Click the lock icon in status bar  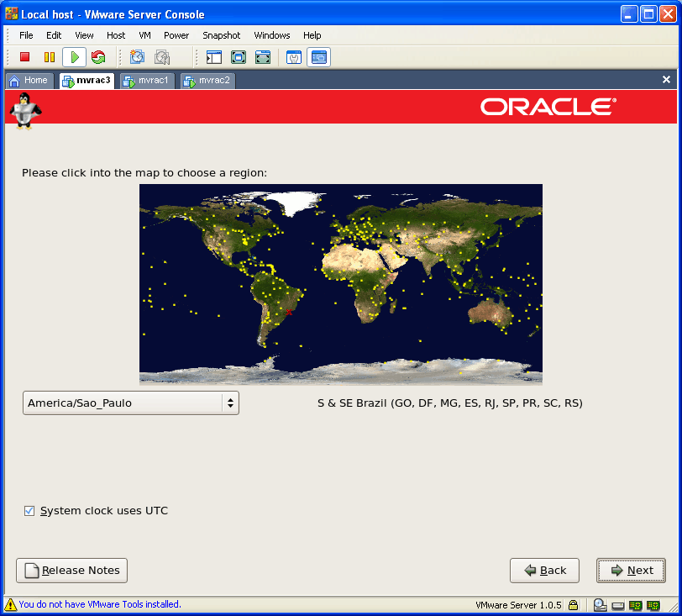[x=573, y=604]
